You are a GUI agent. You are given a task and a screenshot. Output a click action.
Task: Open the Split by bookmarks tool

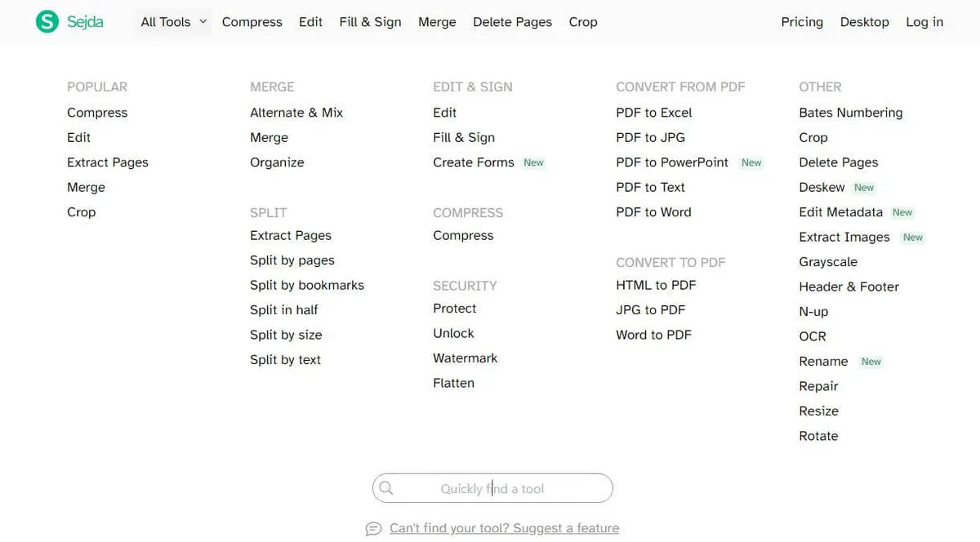(x=307, y=285)
